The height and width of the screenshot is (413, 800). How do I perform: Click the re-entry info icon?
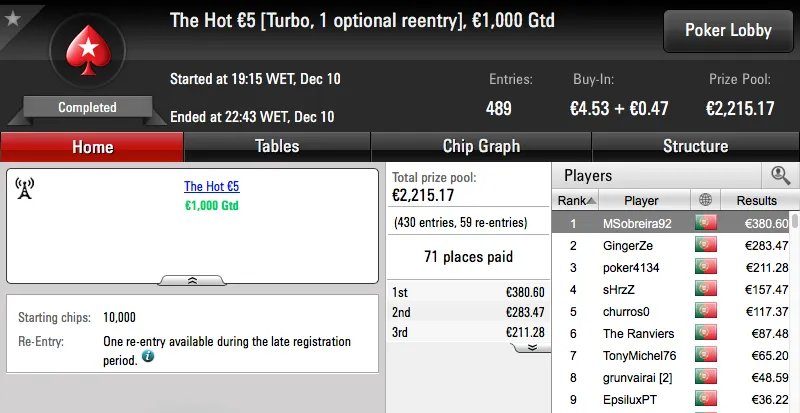point(148,356)
